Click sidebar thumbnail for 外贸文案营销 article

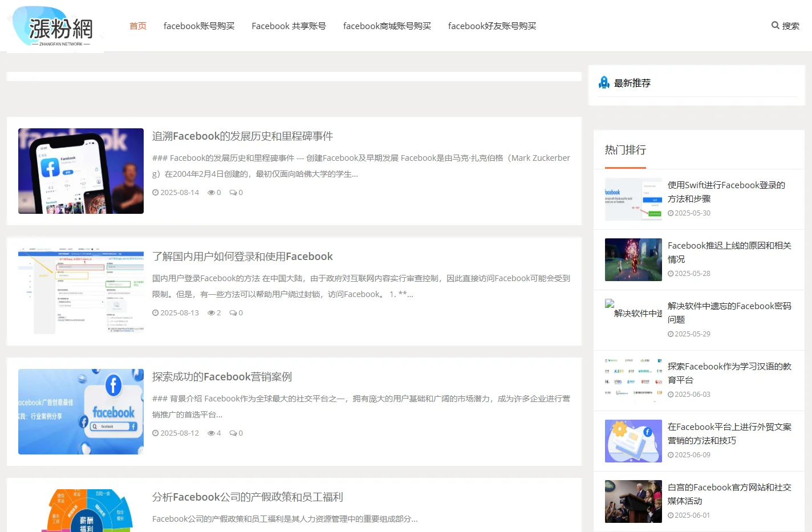(x=634, y=441)
